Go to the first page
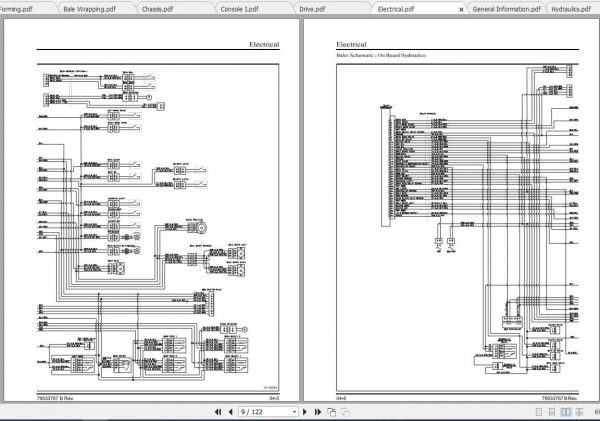 pyautogui.click(x=218, y=412)
